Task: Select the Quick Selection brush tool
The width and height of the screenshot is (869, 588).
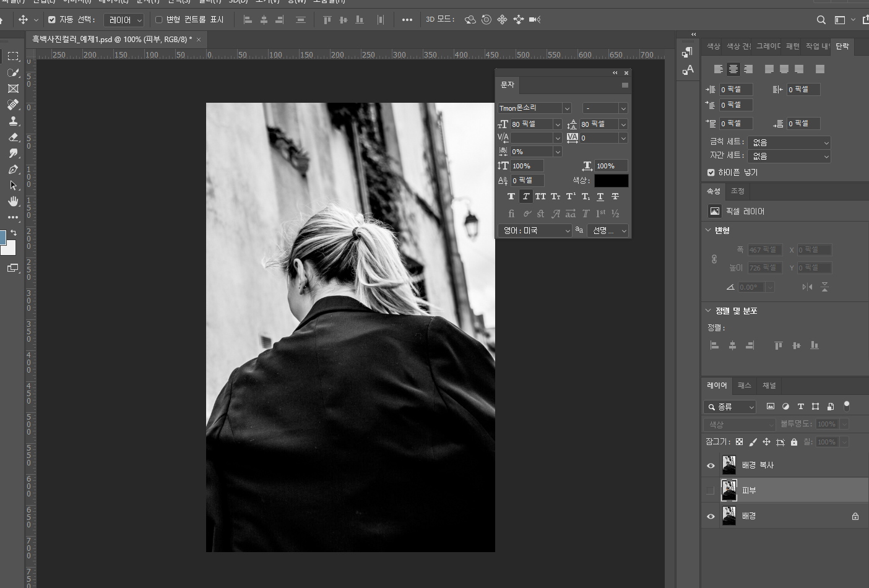Action: point(13,72)
